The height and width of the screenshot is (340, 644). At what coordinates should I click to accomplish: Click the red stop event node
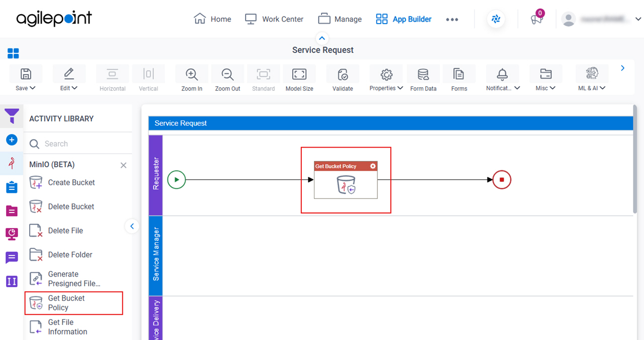[502, 179]
